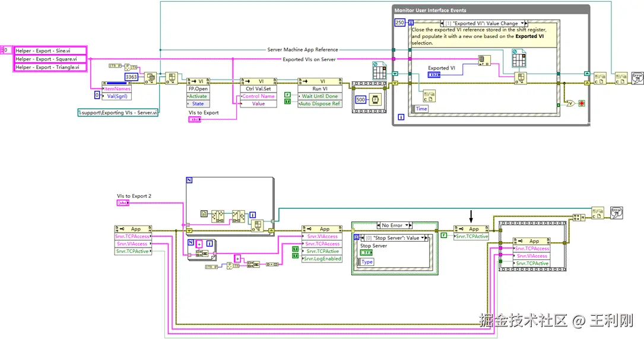Select the Monitor User Interface Events loop label

[x=430, y=10]
